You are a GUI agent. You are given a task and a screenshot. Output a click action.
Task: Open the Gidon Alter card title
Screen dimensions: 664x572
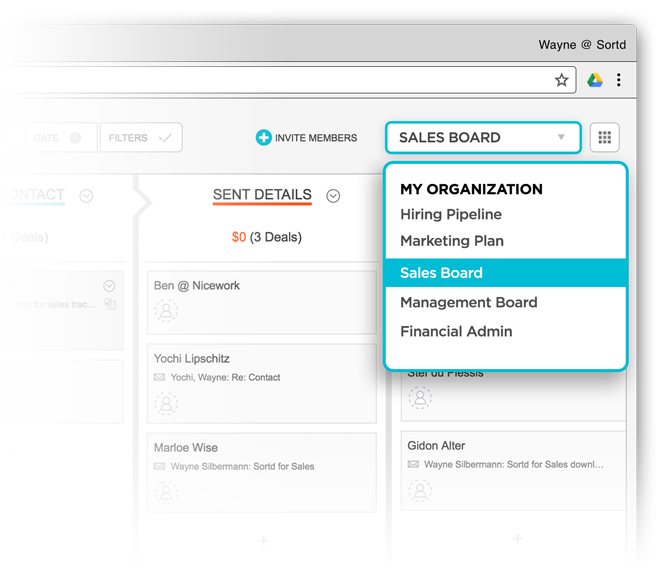pos(436,445)
